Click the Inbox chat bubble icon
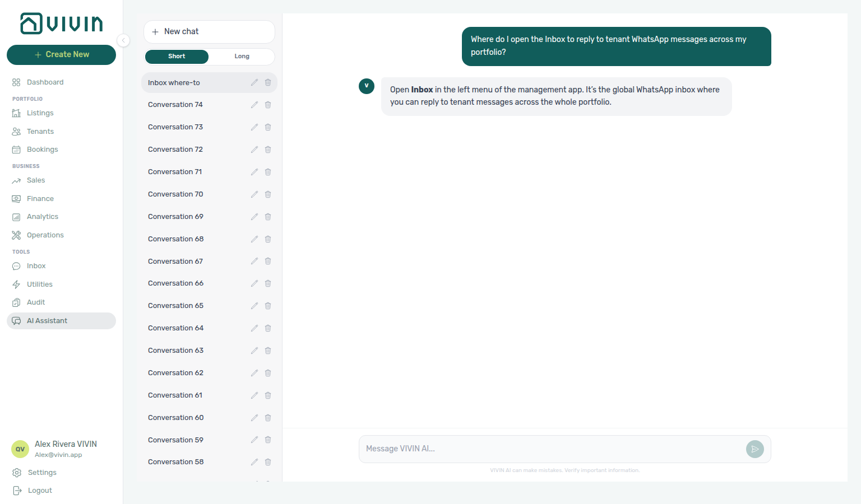Screen dimensions: 861x504 point(16,266)
